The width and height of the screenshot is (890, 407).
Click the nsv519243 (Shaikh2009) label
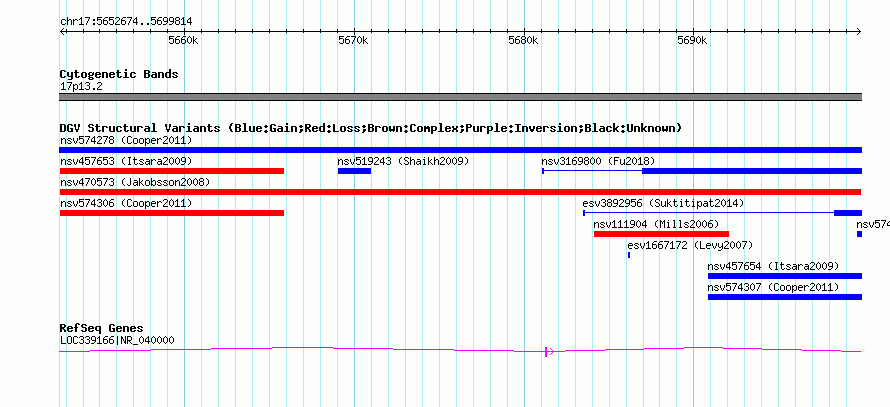(404, 161)
